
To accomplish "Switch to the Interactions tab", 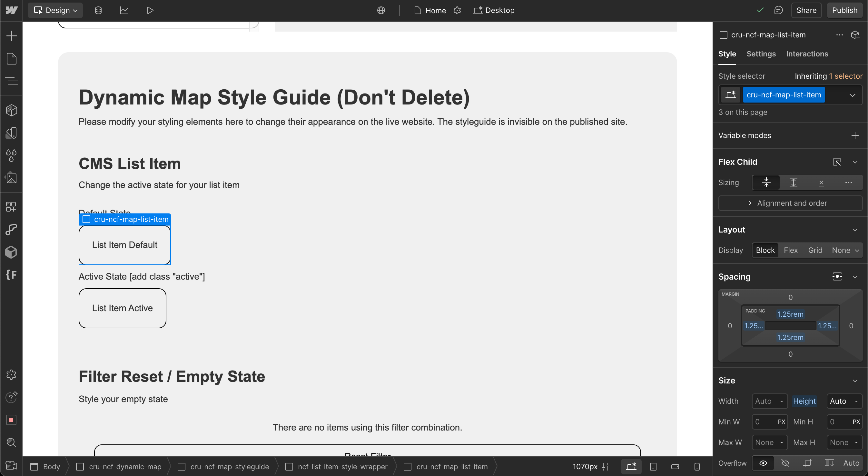I will [x=807, y=54].
